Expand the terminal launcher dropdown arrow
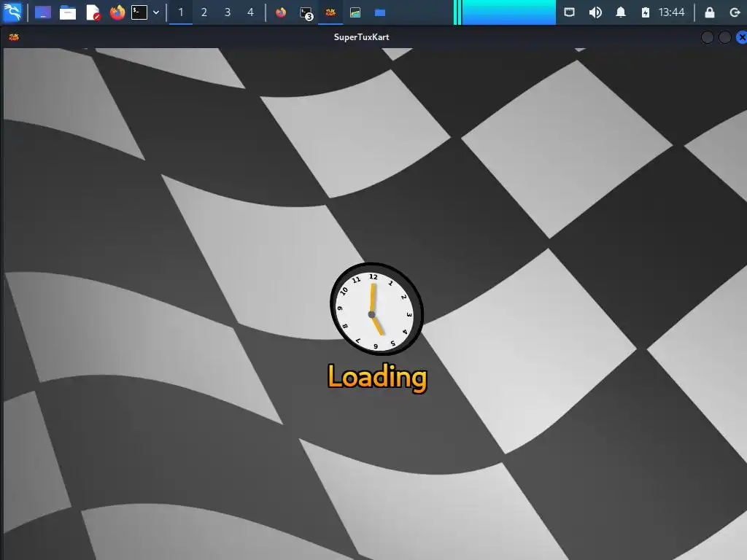Viewport: 747px width, 560px height. point(156,12)
